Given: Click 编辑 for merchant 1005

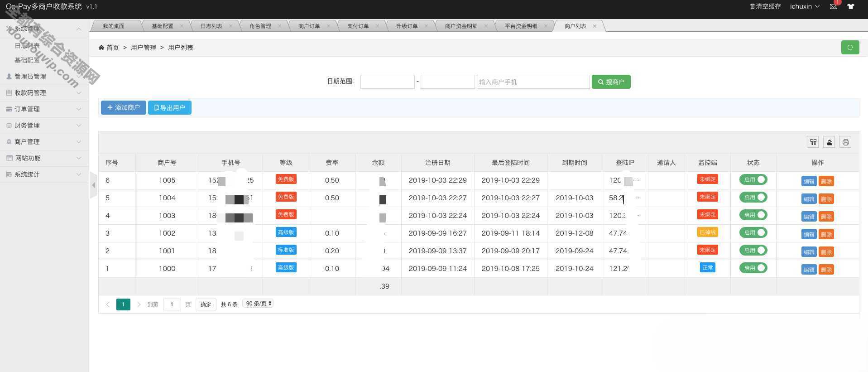Looking at the screenshot, I should (x=809, y=181).
